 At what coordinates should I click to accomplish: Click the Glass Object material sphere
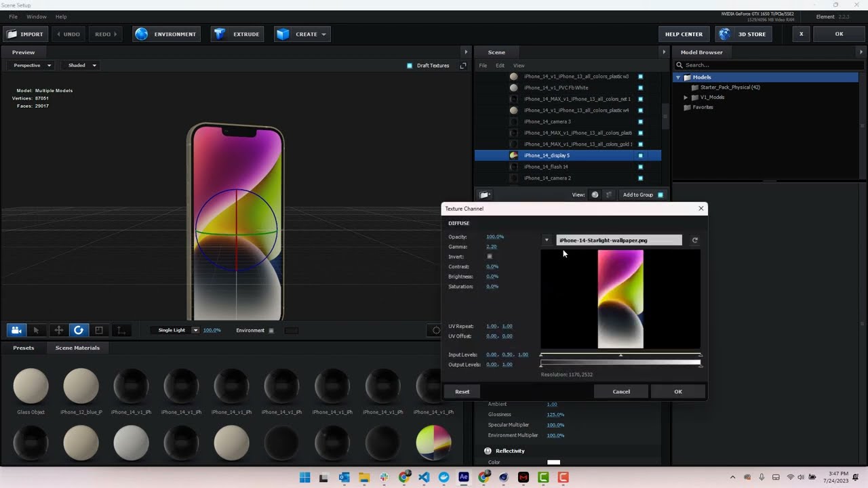coord(31,386)
